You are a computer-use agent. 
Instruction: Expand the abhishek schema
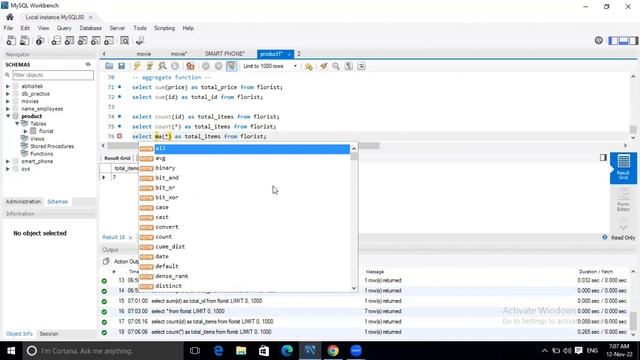8,87
